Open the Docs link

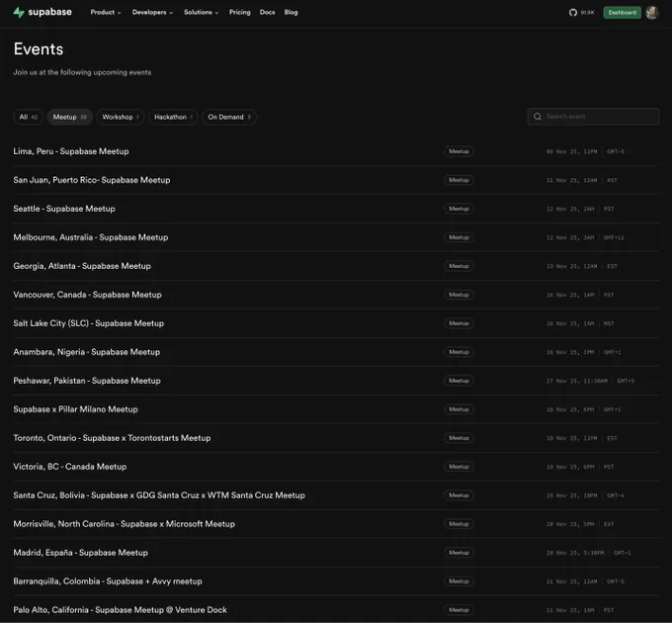tap(267, 13)
